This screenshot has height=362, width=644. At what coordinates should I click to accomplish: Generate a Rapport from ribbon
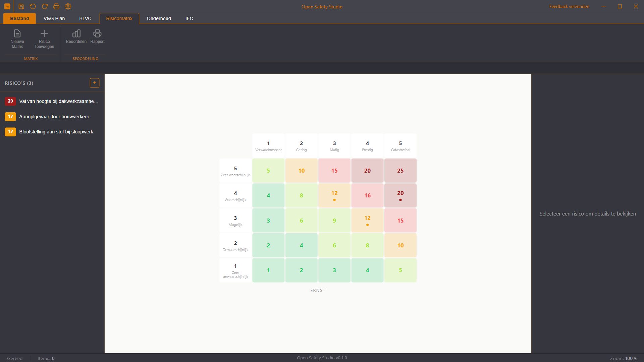pyautogui.click(x=97, y=37)
